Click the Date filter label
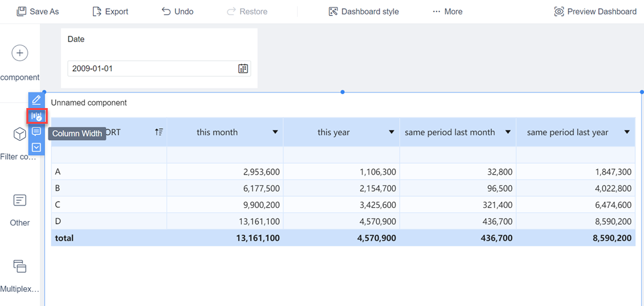The image size is (644, 306). [76, 40]
